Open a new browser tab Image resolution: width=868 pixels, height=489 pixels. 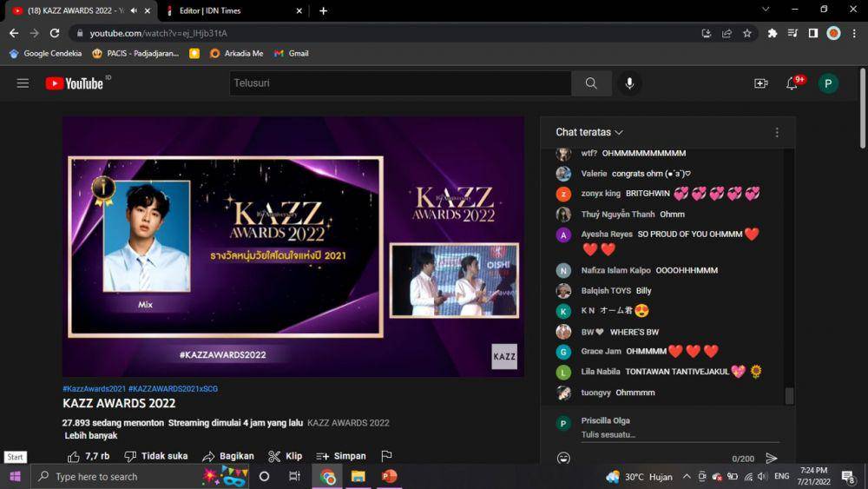323,10
